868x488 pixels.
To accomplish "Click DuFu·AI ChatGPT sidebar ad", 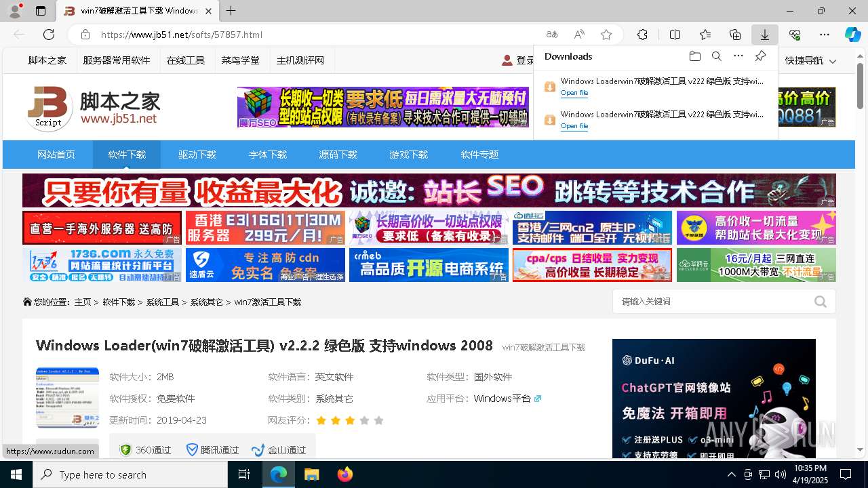I will (x=714, y=399).
